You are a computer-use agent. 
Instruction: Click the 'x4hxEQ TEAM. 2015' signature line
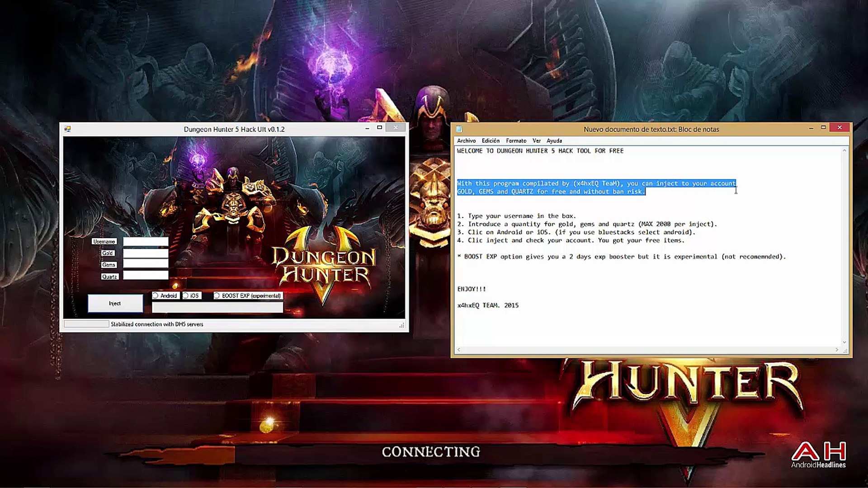[x=488, y=305]
